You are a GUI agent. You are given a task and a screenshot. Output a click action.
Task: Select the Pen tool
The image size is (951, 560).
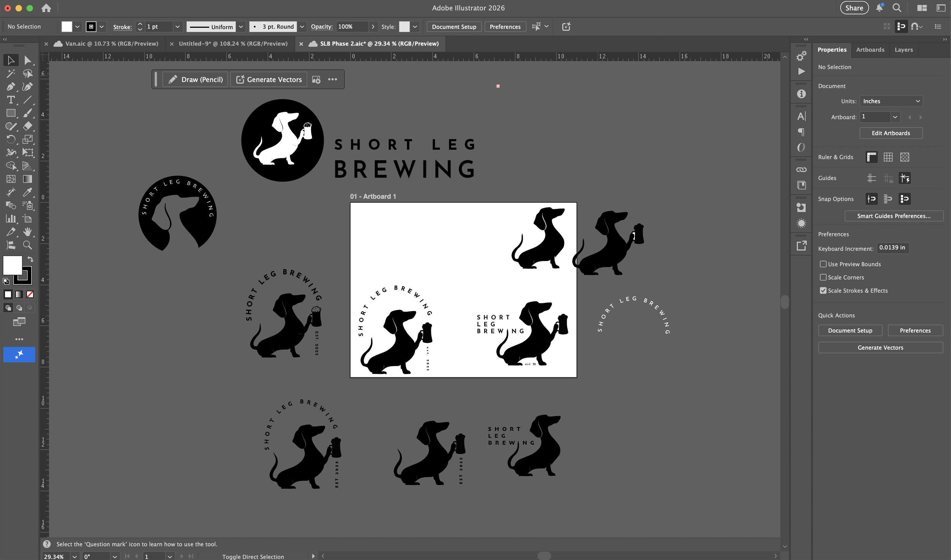point(11,87)
